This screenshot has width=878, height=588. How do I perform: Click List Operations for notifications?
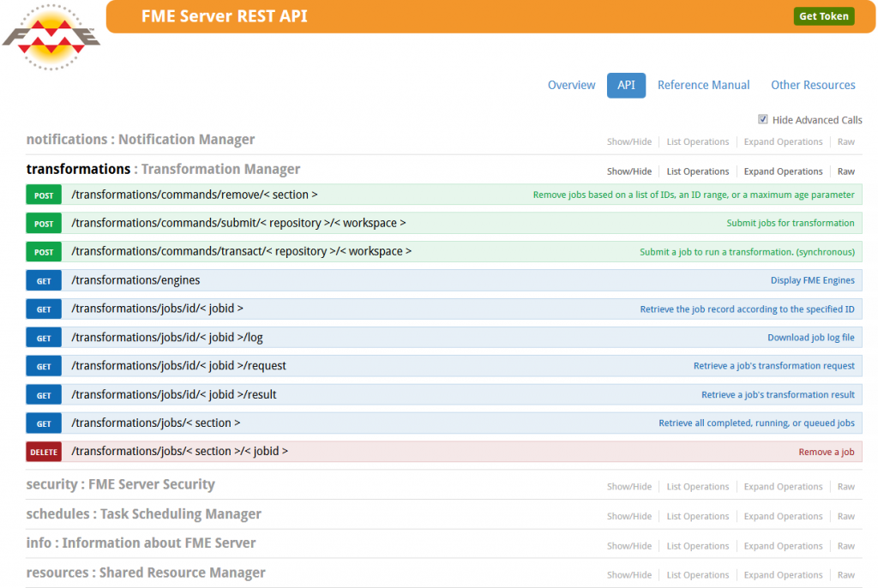pos(698,141)
